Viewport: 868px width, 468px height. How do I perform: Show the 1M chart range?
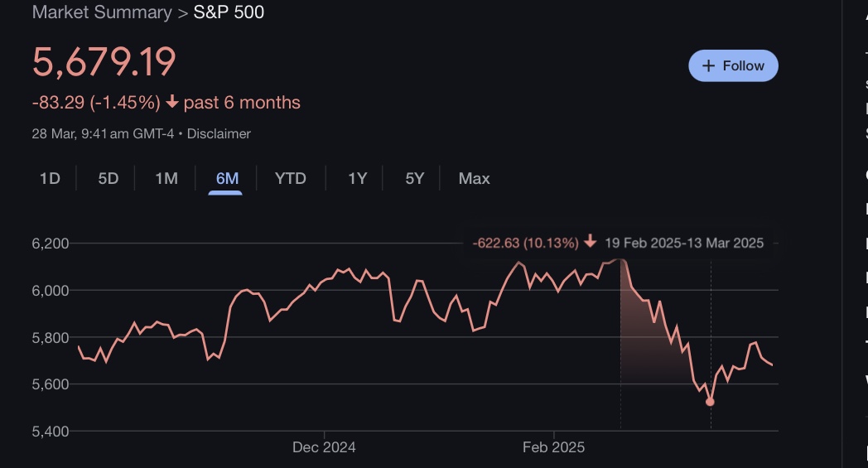[166, 178]
